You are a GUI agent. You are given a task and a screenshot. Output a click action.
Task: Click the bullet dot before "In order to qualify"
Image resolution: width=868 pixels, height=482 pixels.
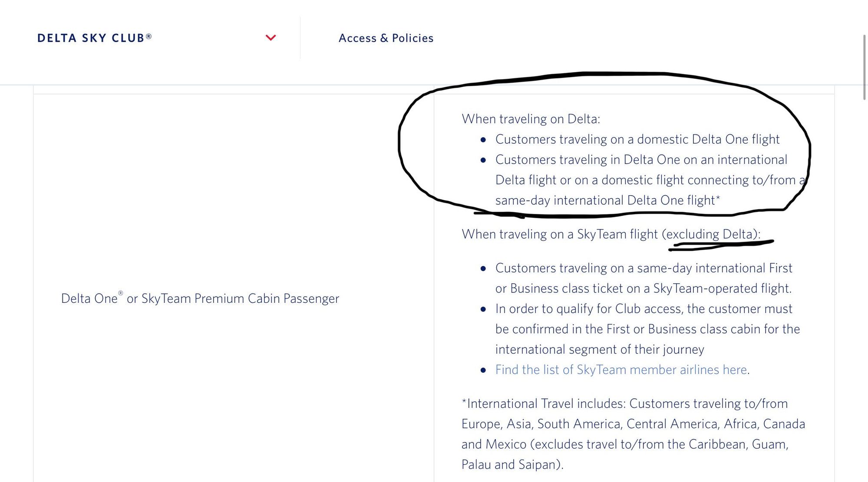coord(483,309)
